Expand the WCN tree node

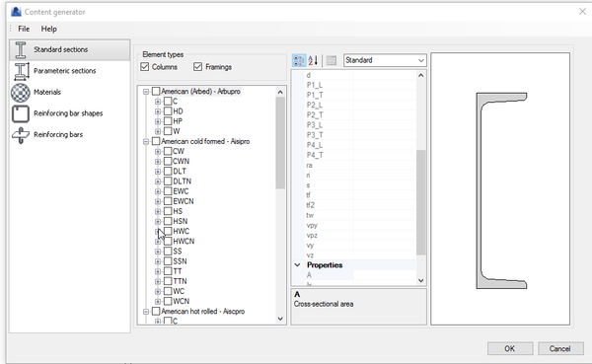pyautogui.click(x=158, y=301)
